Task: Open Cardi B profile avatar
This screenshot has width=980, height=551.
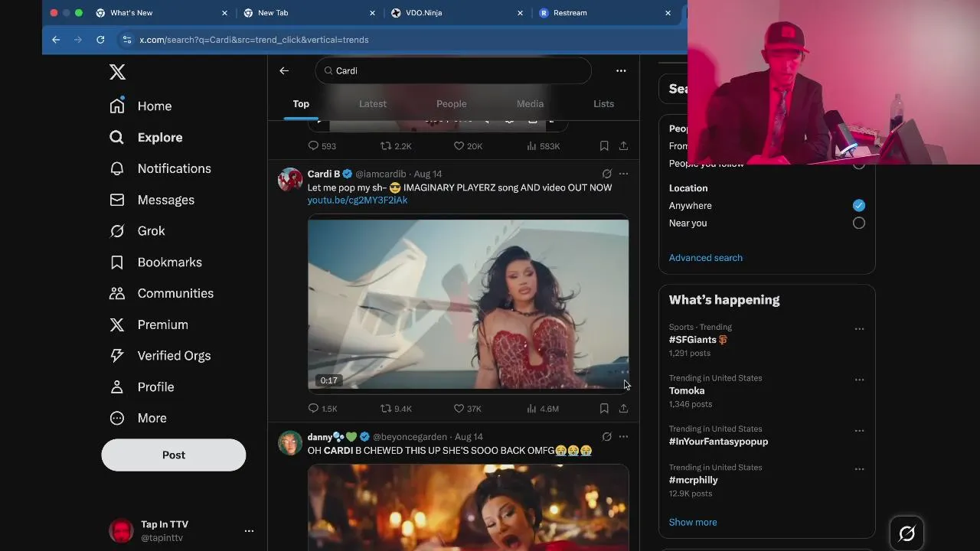Action: 290,180
